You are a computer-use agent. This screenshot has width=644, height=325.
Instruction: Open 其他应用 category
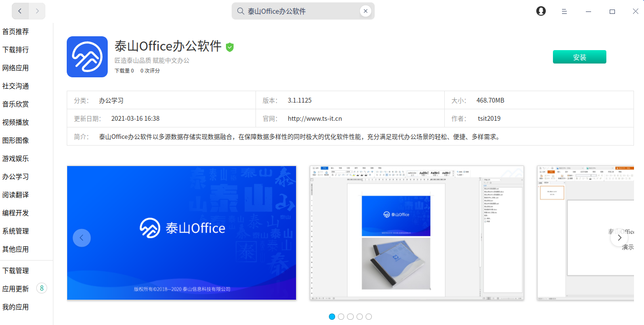pyautogui.click(x=16, y=249)
